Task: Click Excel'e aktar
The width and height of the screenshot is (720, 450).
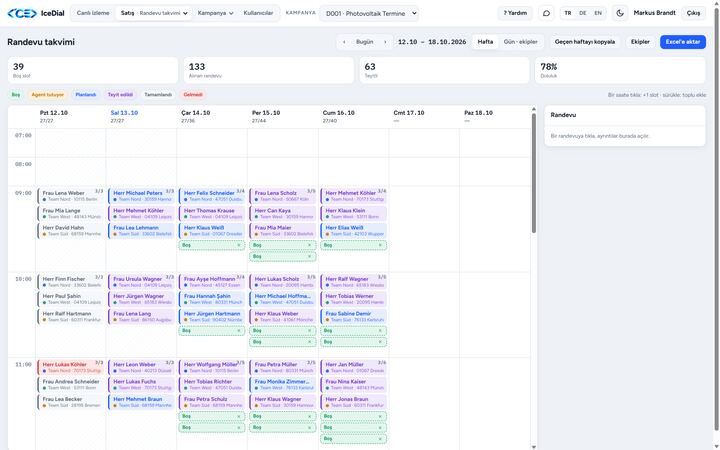Action: coord(683,42)
